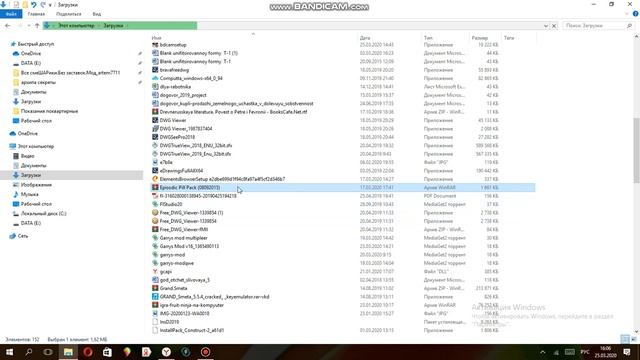Open Bandicam recorder taskbar icon

coord(205,352)
